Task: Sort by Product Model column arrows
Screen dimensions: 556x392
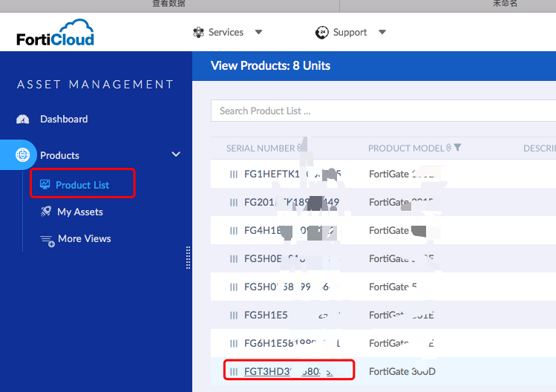Action: point(448,148)
